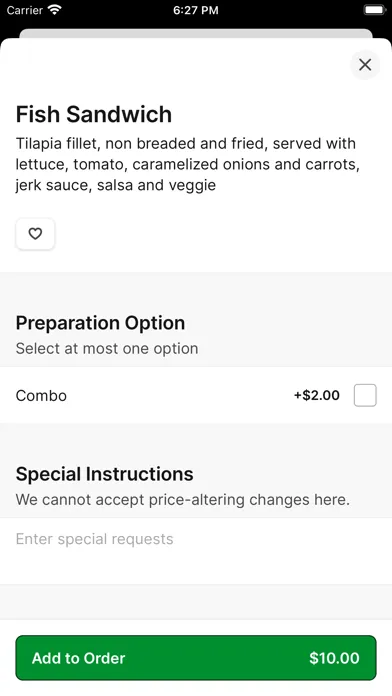
Task: Close the Fish Sandwich item sheet
Action: (x=365, y=65)
